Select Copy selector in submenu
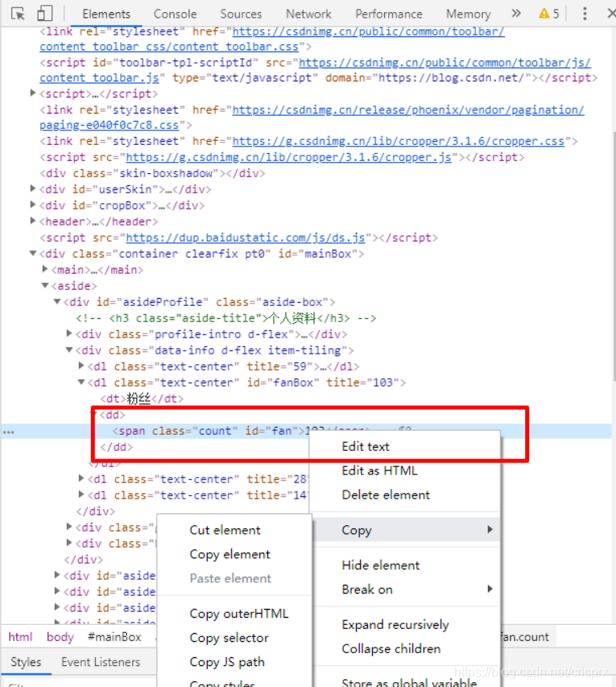This screenshot has height=687, width=616. pos(234,638)
